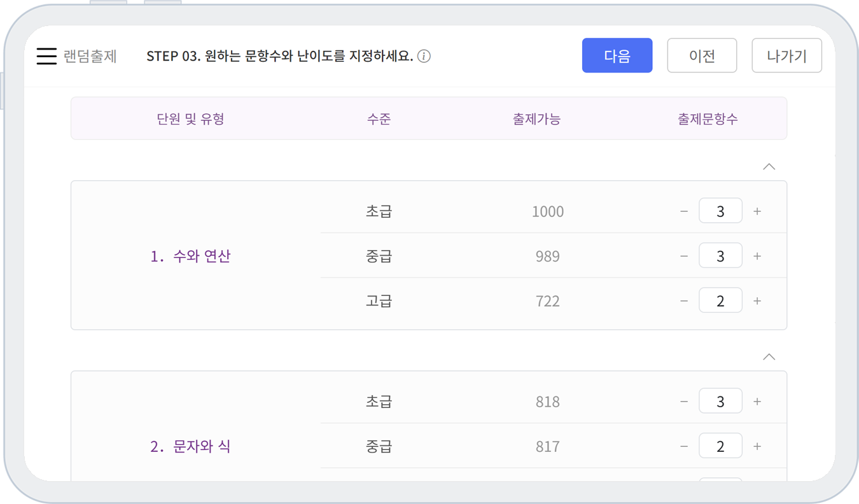Increase 수와 연산 고급 question count
The image size is (859, 504).
pos(757,301)
